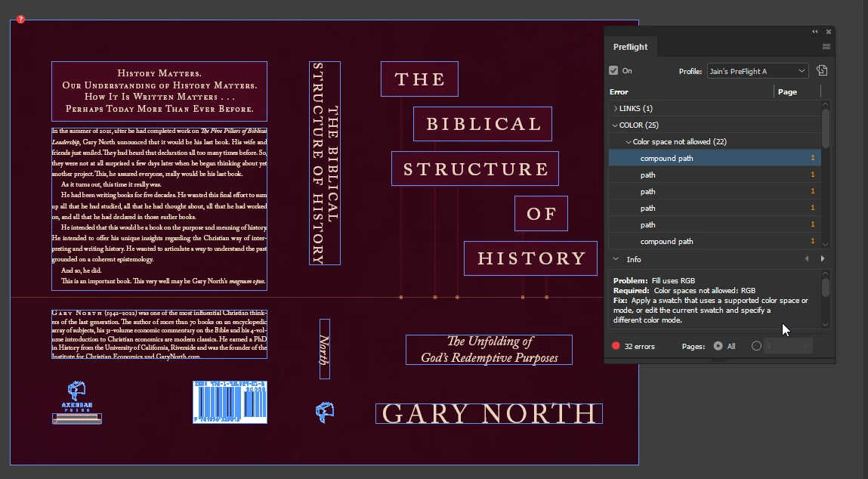This screenshot has height=479, width=868.
Task: Select the THE title frame on front cover
Action: click(x=419, y=79)
